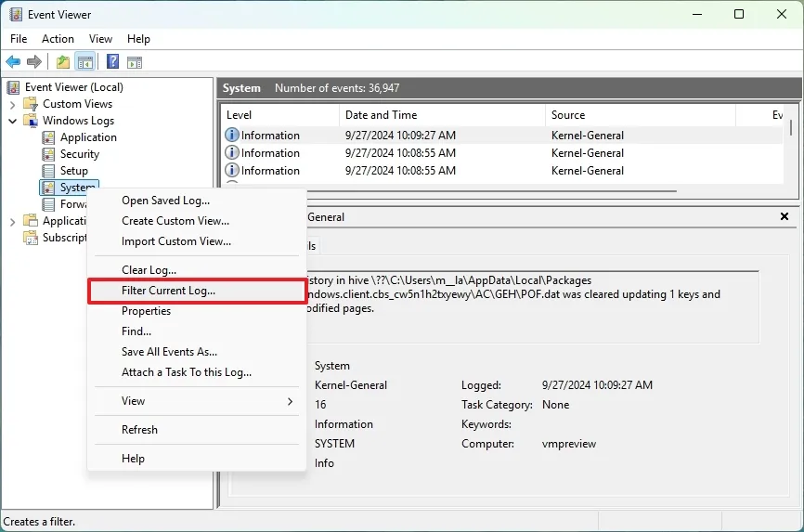Open the Action menu in menu bar
Viewport: 804px width, 532px height.
58,39
